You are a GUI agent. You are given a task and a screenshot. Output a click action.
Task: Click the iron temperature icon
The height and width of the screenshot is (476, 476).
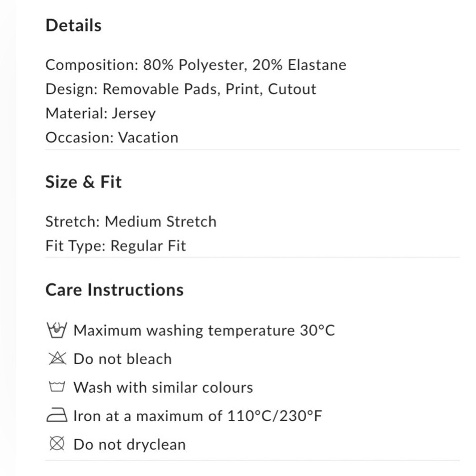pos(57,416)
